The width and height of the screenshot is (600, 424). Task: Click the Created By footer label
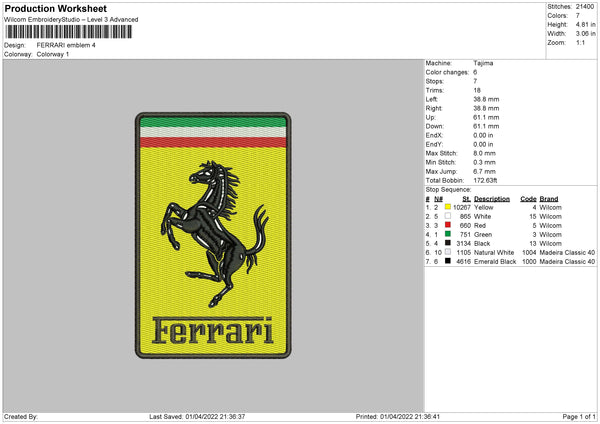[x=21, y=417]
